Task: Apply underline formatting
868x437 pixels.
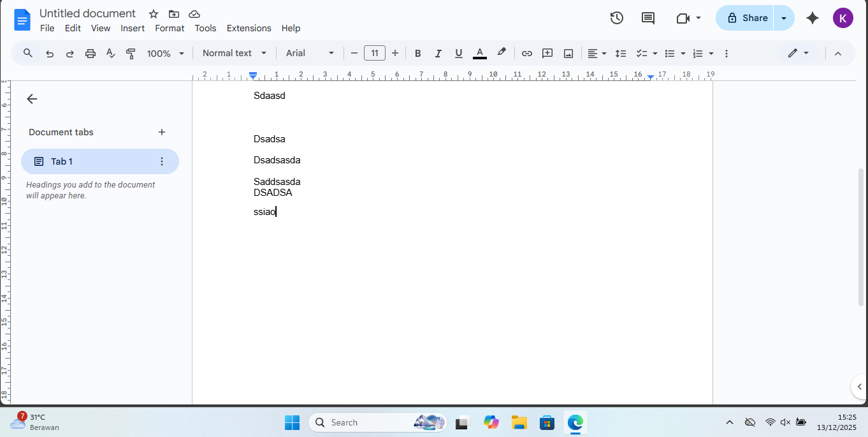Action: [x=458, y=53]
